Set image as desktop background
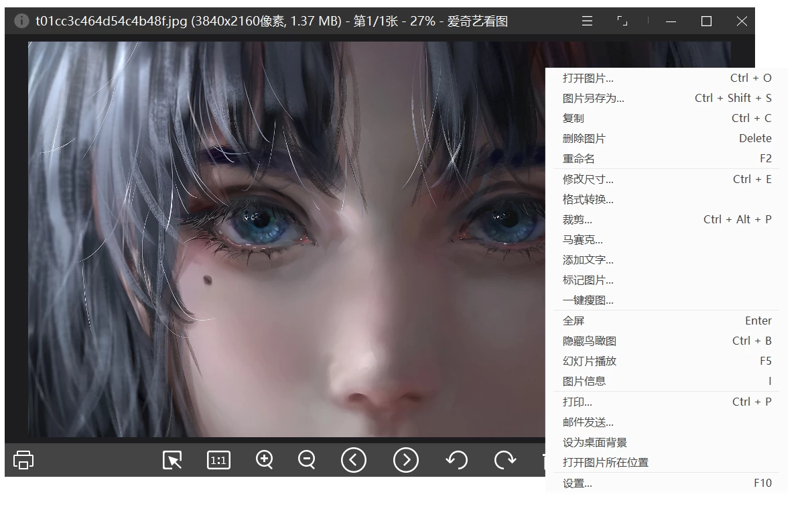 pos(593,443)
